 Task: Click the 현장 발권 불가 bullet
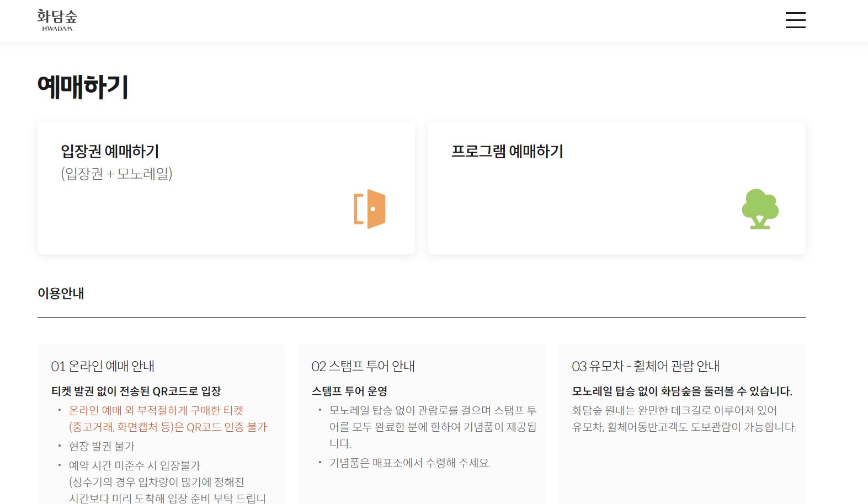click(x=102, y=446)
